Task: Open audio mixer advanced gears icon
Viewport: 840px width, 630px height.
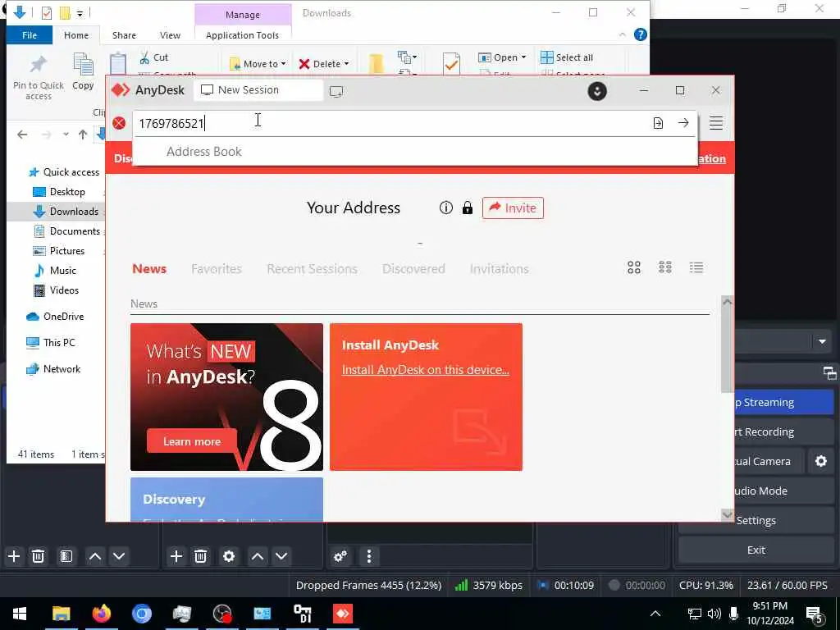Action: tap(340, 557)
